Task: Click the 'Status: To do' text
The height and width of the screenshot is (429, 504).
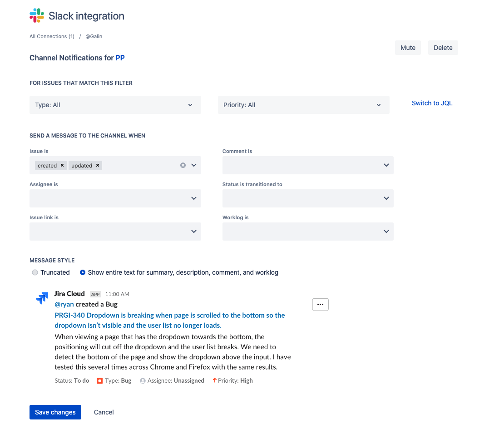Action: click(x=72, y=380)
